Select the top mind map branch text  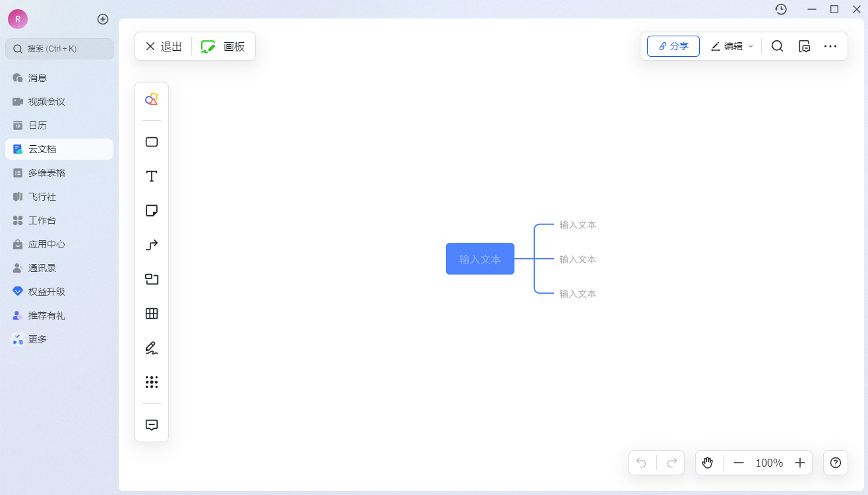coord(578,224)
